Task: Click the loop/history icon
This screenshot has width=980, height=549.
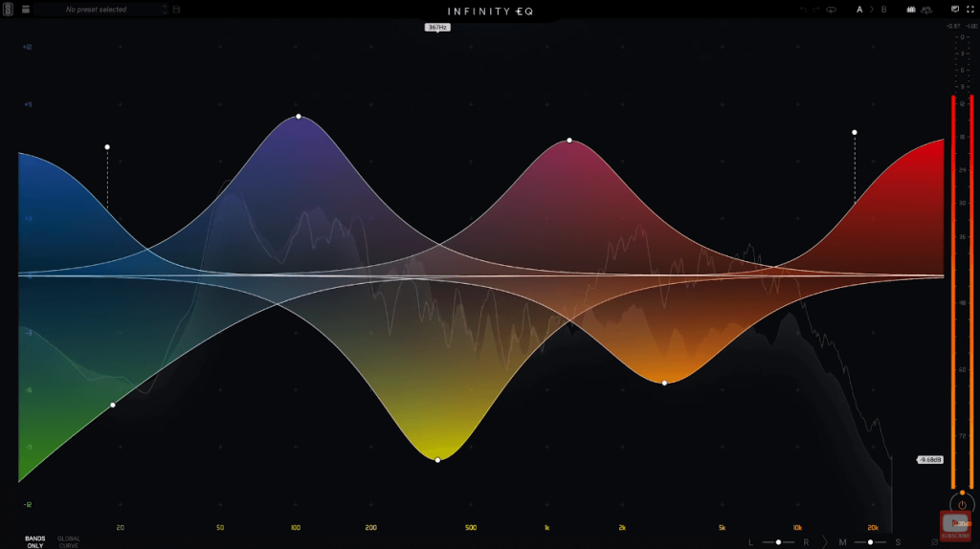Action: point(832,10)
